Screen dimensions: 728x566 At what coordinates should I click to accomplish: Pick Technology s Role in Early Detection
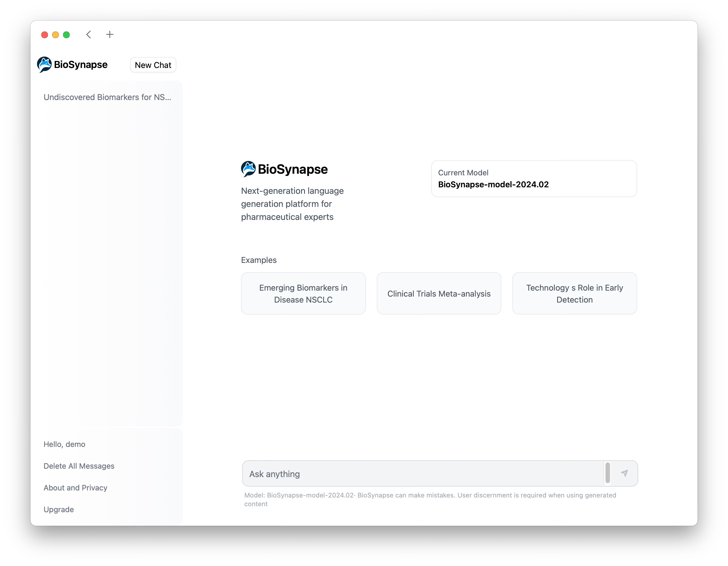click(x=574, y=294)
